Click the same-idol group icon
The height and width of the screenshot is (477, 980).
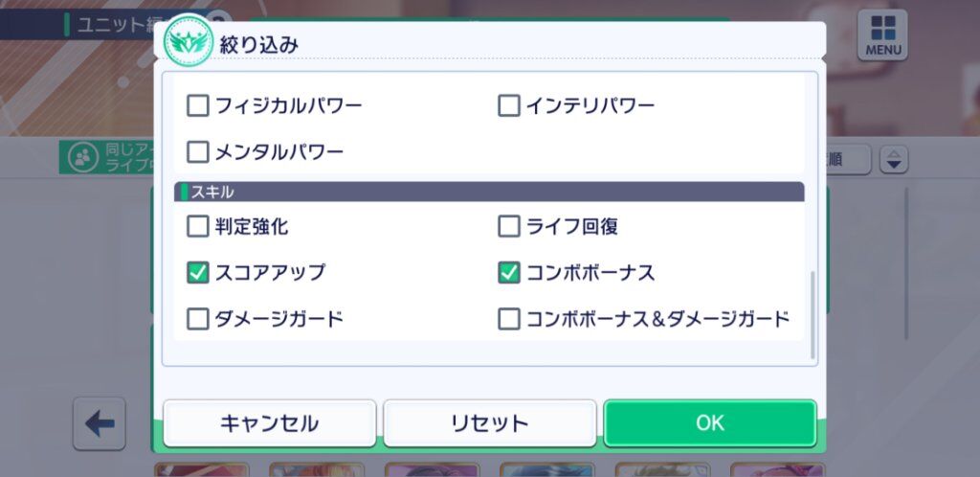click(83, 157)
